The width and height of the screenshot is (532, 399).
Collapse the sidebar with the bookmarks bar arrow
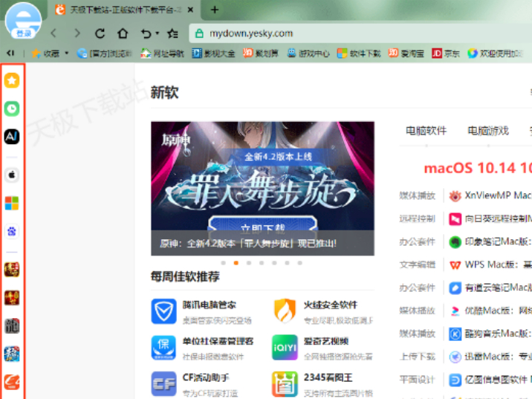coord(10,53)
